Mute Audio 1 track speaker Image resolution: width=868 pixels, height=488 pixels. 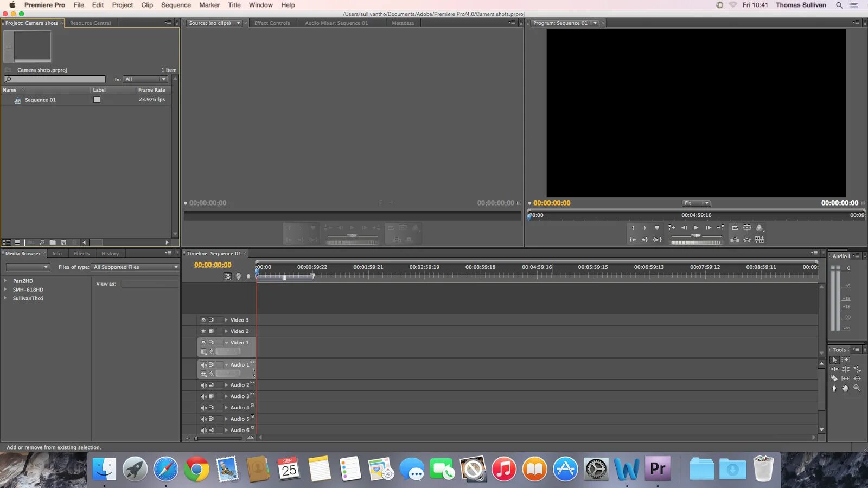pos(203,365)
